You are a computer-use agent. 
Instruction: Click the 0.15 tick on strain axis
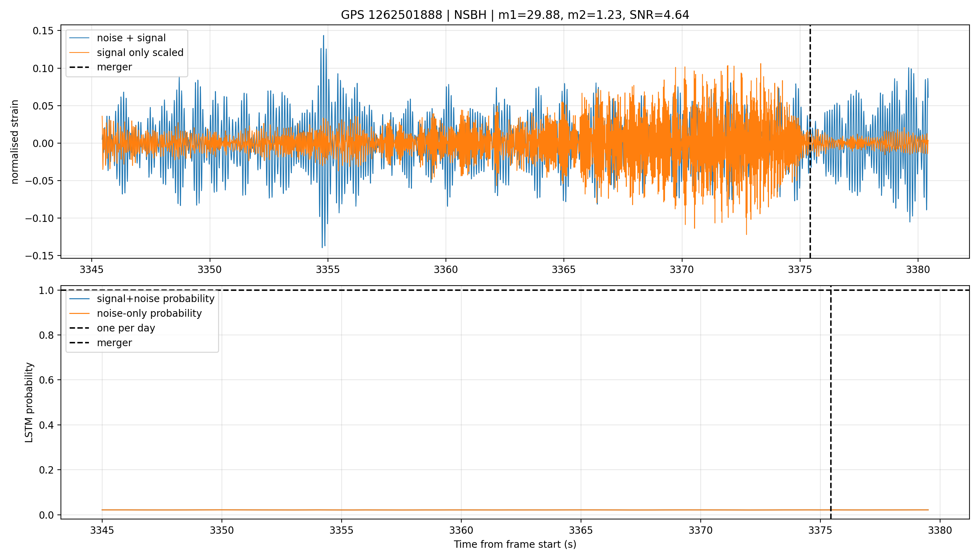point(43,31)
